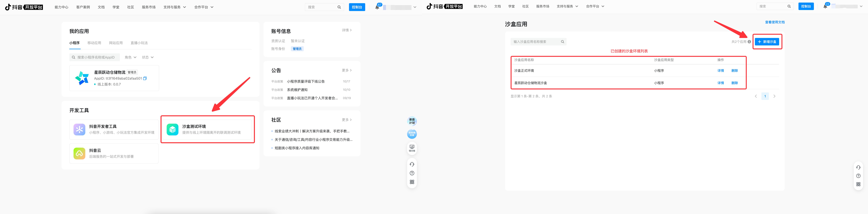Open 短剧类小程序接入内容库通知 post

pyautogui.click(x=297, y=148)
